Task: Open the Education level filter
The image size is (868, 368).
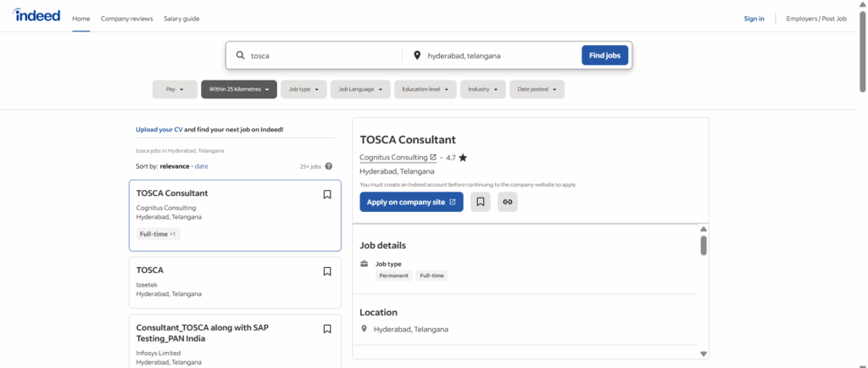Action: pos(426,89)
